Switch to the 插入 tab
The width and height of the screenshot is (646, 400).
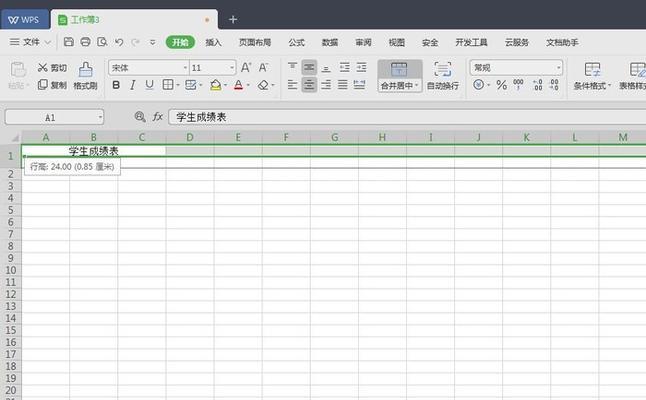tap(213, 42)
